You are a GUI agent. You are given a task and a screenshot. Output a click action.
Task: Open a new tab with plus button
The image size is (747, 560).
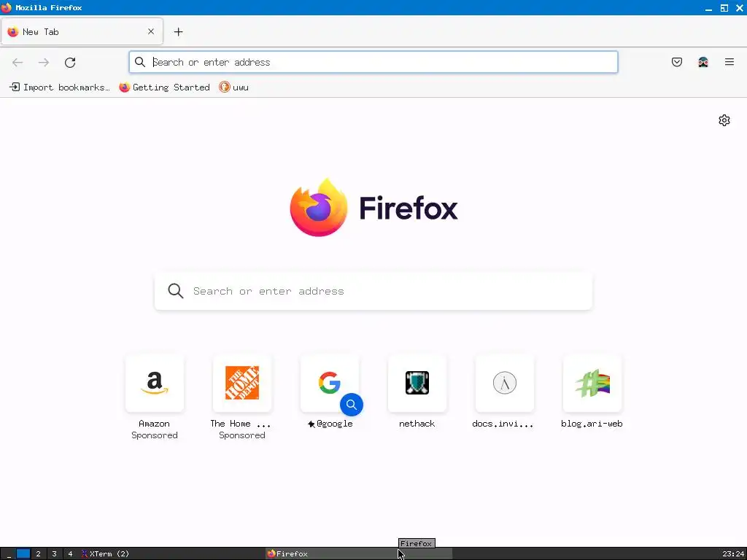[x=178, y=32]
